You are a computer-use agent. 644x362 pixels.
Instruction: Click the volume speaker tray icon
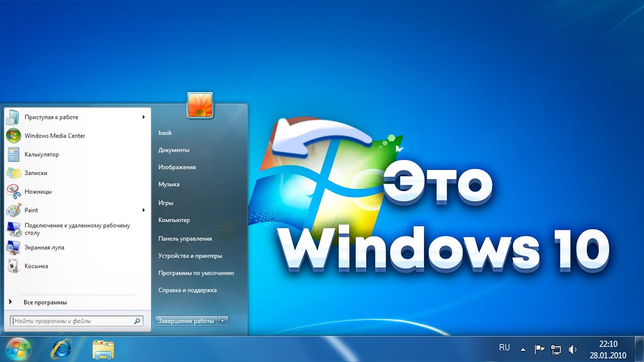573,349
